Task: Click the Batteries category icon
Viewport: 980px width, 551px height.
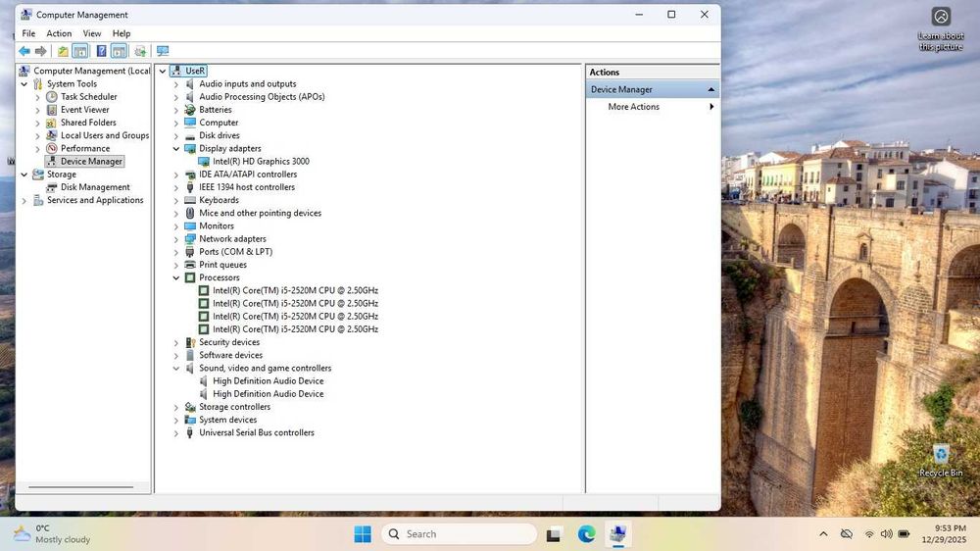Action: 190,110
